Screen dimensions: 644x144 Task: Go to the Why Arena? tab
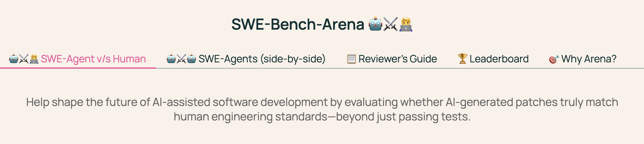pyautogui.click(x=589, y=59)
